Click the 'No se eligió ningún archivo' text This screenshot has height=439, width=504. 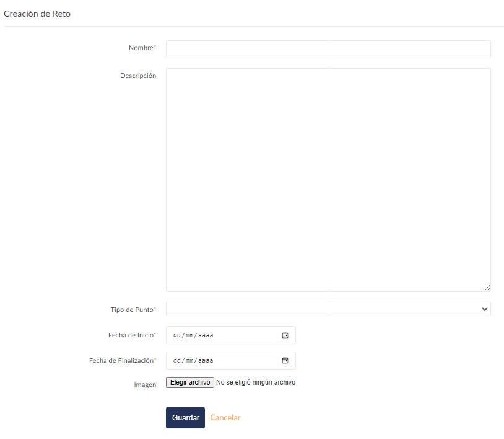(256, 382)
